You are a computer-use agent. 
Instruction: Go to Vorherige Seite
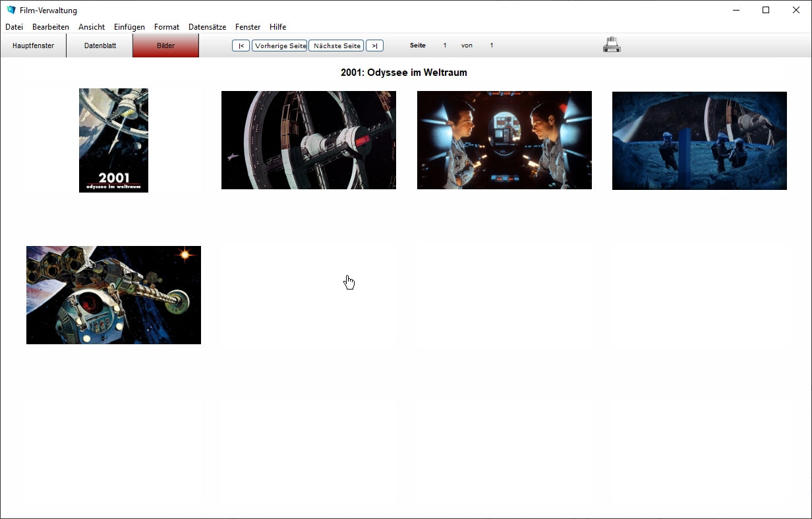click(x=279, y=46)
